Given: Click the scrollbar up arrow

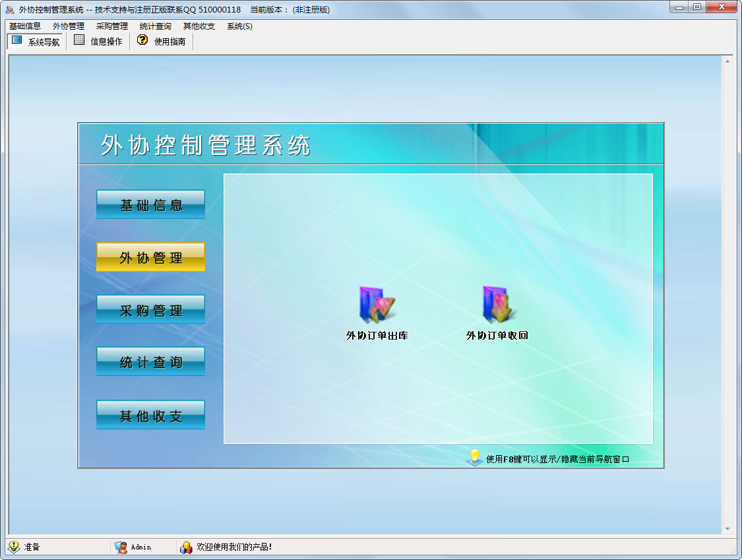Looking at the screenshot, I should coord(727,61).
